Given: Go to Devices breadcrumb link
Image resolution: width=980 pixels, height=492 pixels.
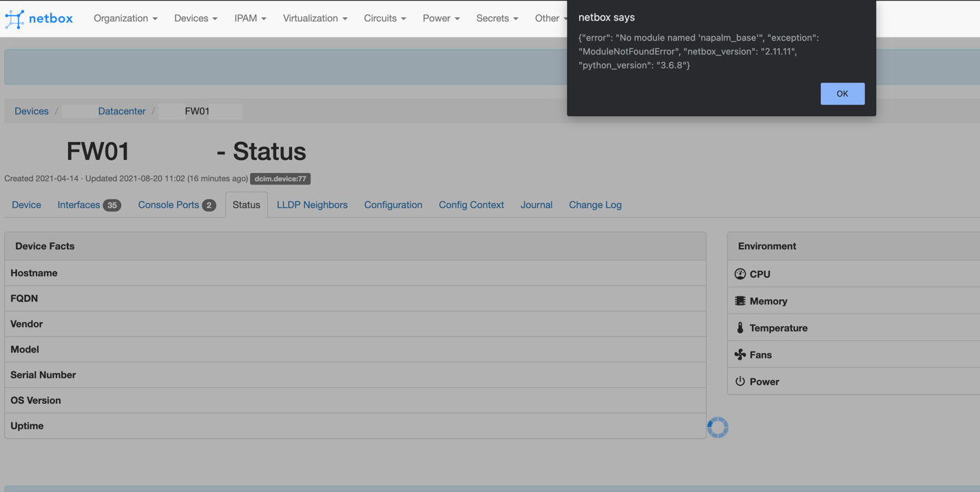Looking at the screenshot, I should (x=32, y=111).
